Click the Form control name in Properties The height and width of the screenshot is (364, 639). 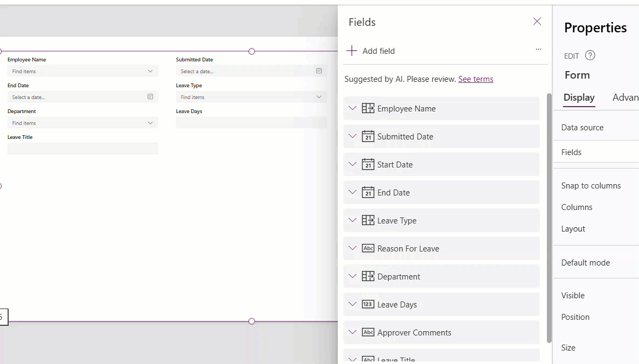click(x=577, y=75)
